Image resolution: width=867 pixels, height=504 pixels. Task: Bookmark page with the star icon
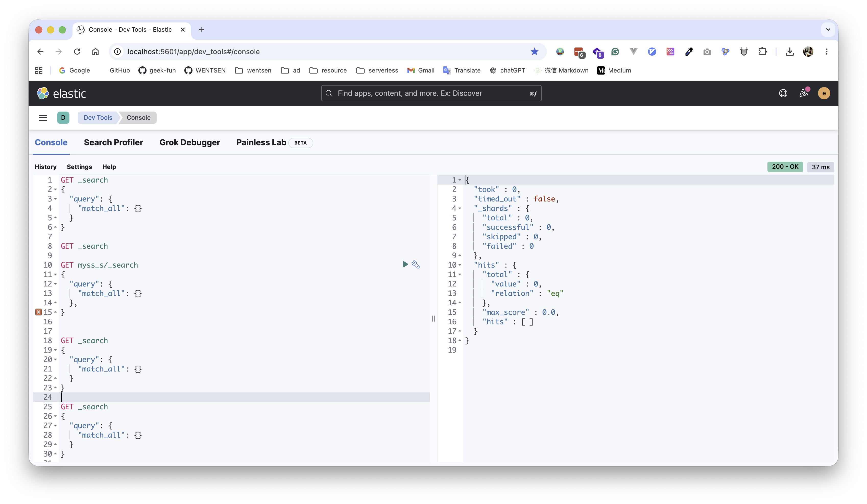(534, 52)
